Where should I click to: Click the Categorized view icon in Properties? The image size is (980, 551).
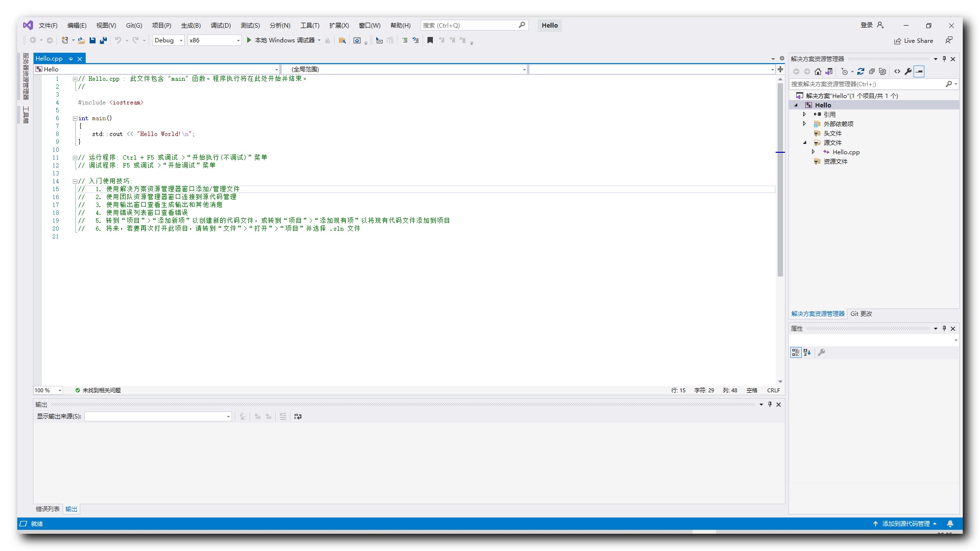[x=796, y=352]
